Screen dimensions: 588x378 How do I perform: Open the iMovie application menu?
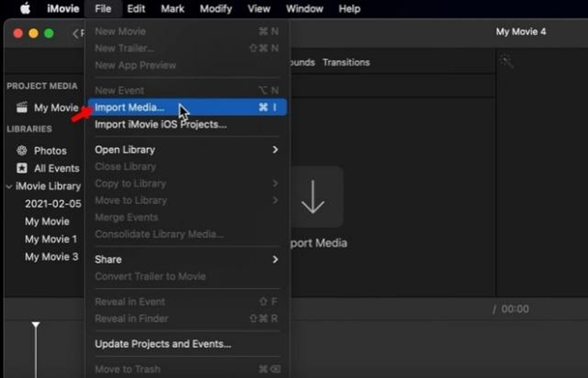click(x=63, y=8)
